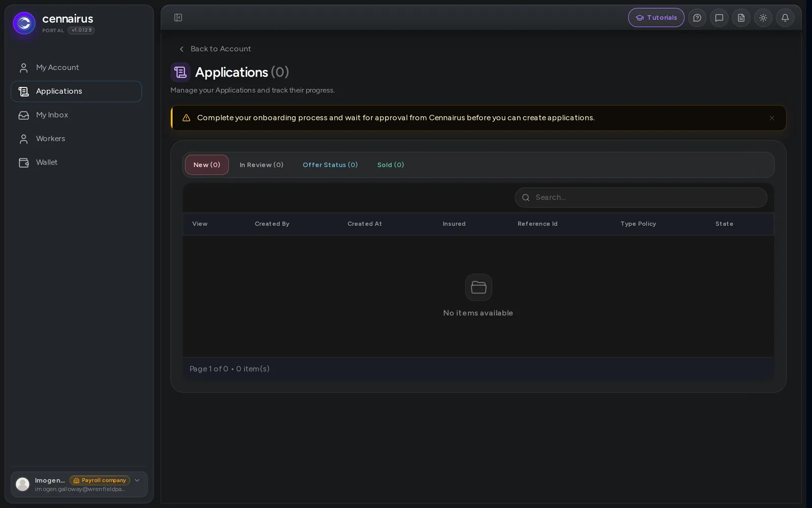Image resolution: width=812 pixels, height=508 pixels.
Task: Toggle the light/dark theme sun icon
Action: click(x=763, y=18)
